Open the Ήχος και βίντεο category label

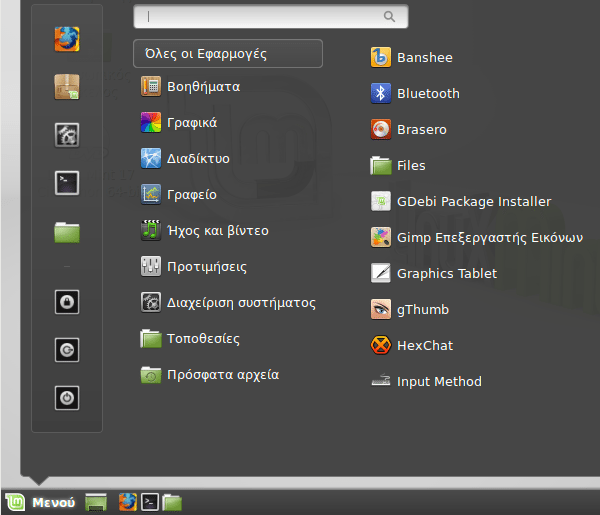pos(218,231)
